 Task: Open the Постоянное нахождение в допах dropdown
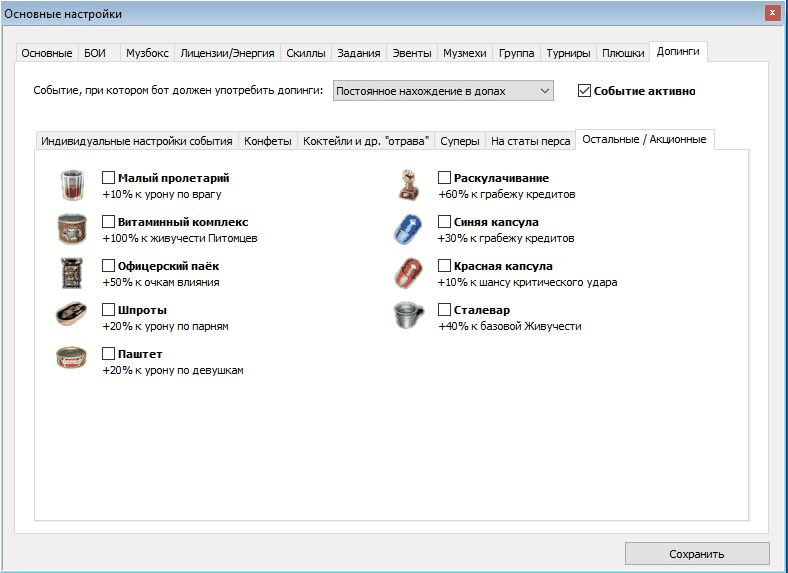click(443, 91)
